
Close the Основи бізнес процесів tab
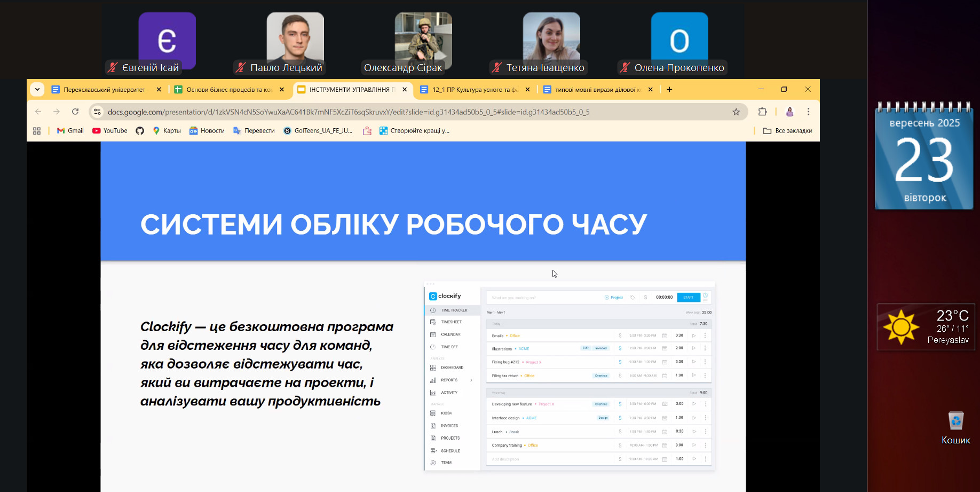click(282, 90)
